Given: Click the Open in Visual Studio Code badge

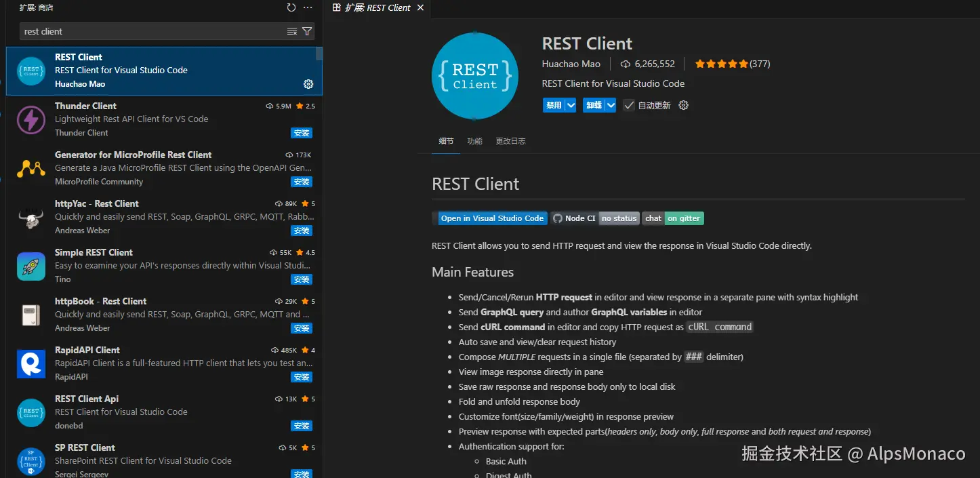Looking at the screenshot, I should pyautogui.click(x=489, y=218).
